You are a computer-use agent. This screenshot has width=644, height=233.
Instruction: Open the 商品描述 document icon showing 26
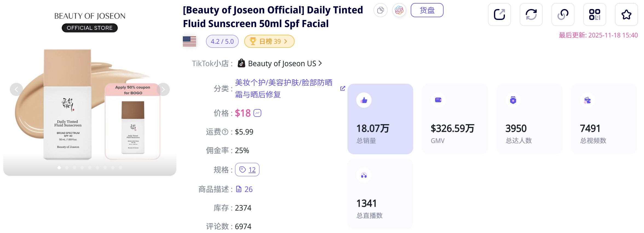tap(239, 189)
